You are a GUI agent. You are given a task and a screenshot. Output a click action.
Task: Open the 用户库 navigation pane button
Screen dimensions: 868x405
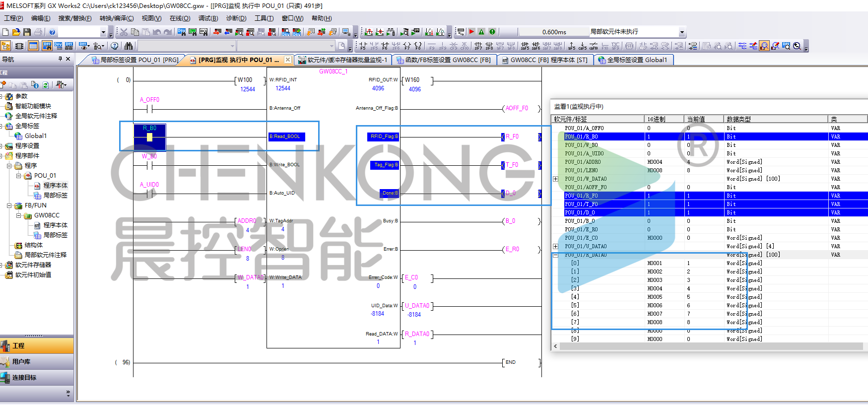[37, 362]
